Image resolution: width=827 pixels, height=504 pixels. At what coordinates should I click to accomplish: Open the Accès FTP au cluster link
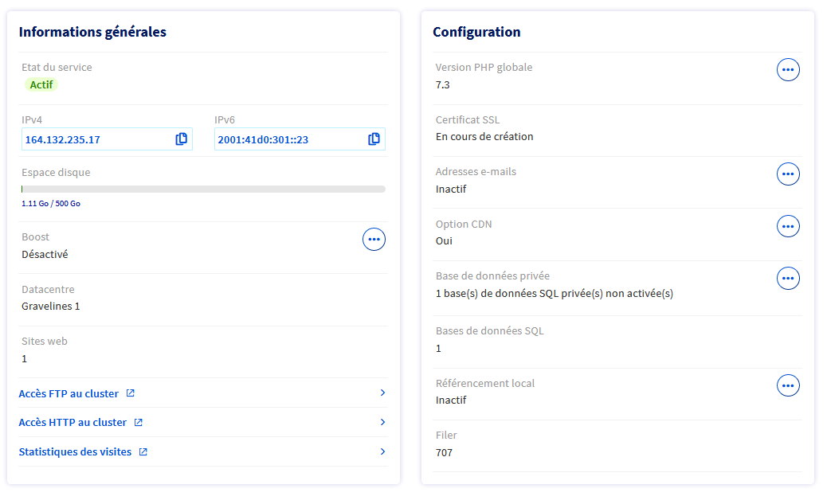click(x=69, y=393)
